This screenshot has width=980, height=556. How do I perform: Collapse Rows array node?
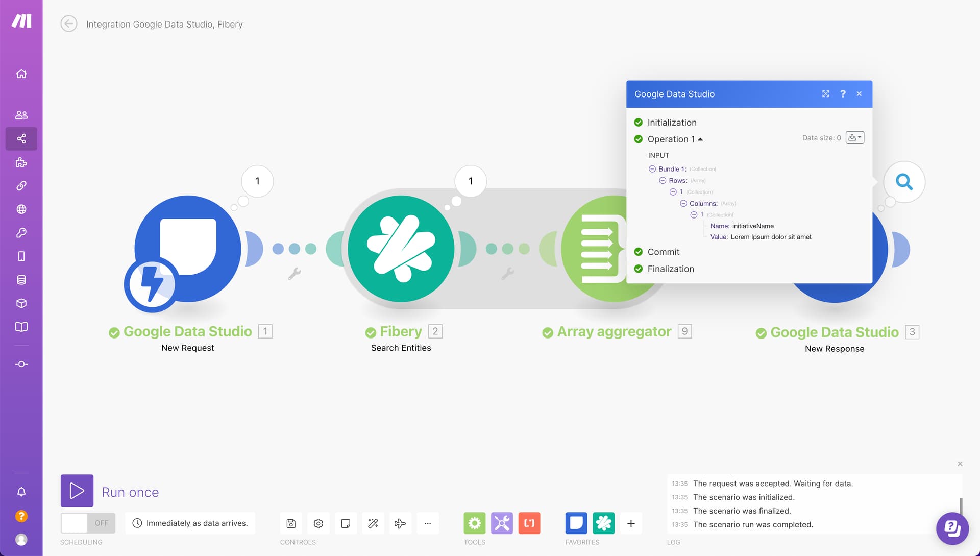click(663, 180)
